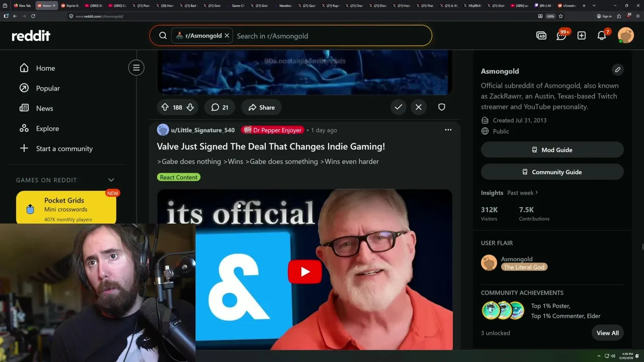Open the post overflow three-dots menu

pyautogui.click(x=448, y=130)
